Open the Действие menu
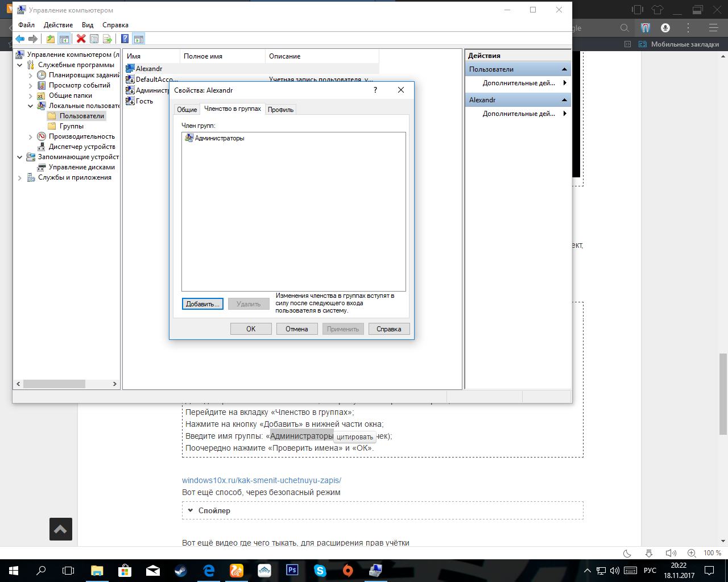 point(58,25)
